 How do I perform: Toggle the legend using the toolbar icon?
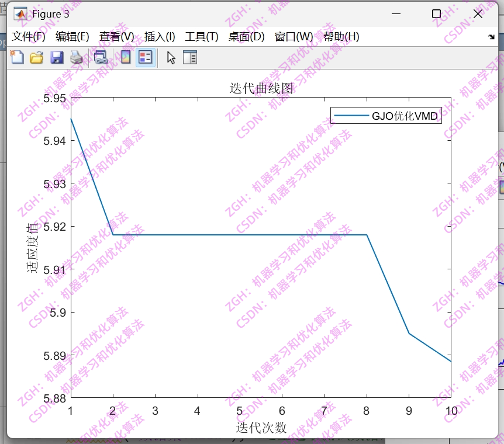(x=146, y=58)
